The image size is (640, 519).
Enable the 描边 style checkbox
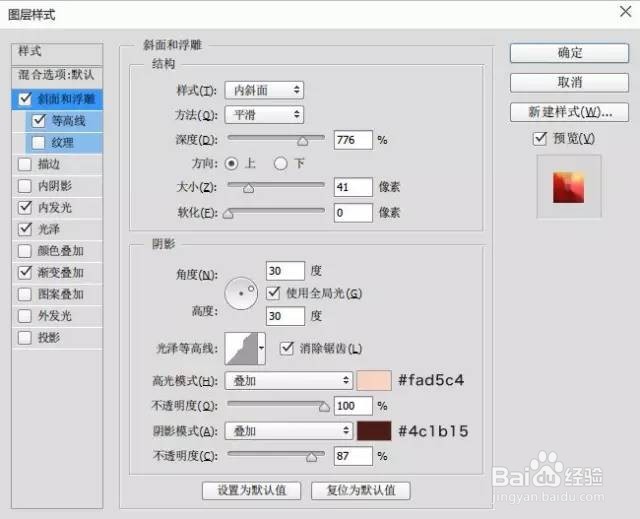click(x=25, y=164)
